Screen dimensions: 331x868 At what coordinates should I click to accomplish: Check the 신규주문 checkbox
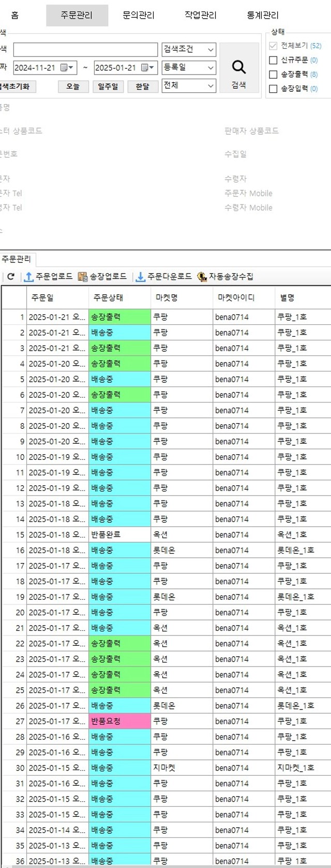click(273, 60)
